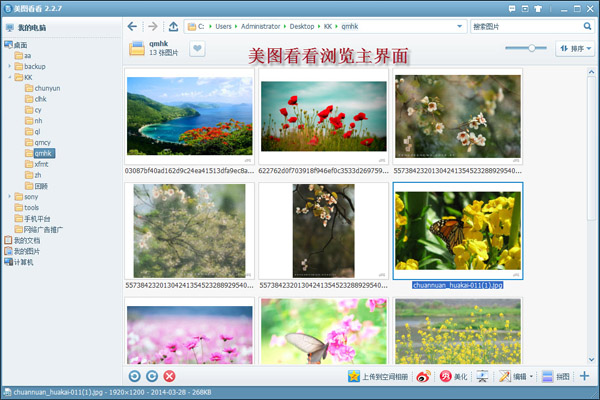The width and height of the screenshot is (600, 400).
Task: Go back to the previous folder
Action: [132, 26]
